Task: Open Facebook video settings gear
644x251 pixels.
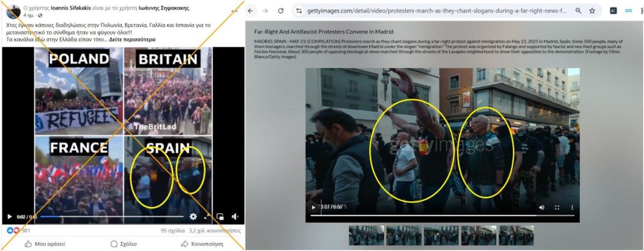Action: click(193, 216)
